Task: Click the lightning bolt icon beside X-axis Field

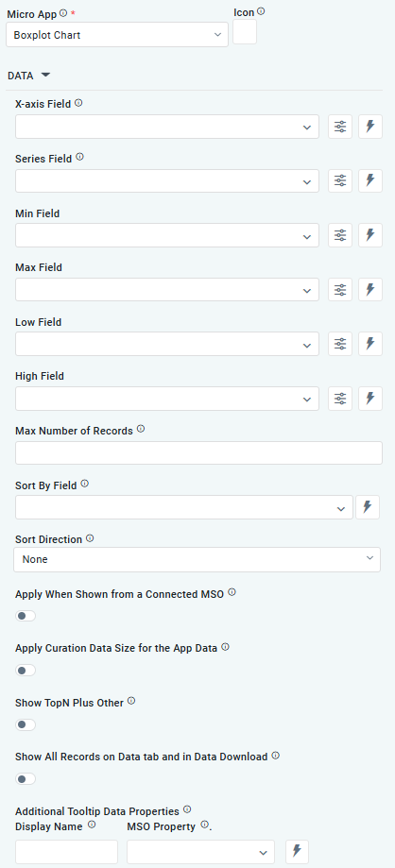Action: click(x=370, y=127)
